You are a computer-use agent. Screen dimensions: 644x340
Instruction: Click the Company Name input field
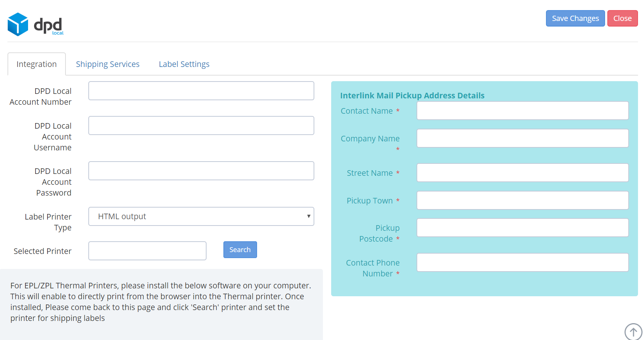click(x=523, y=138)
